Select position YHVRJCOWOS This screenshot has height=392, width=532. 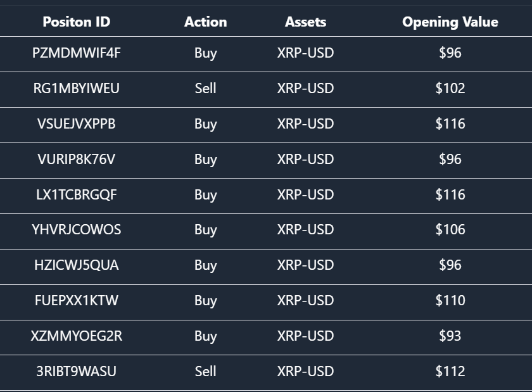(77, 230)
